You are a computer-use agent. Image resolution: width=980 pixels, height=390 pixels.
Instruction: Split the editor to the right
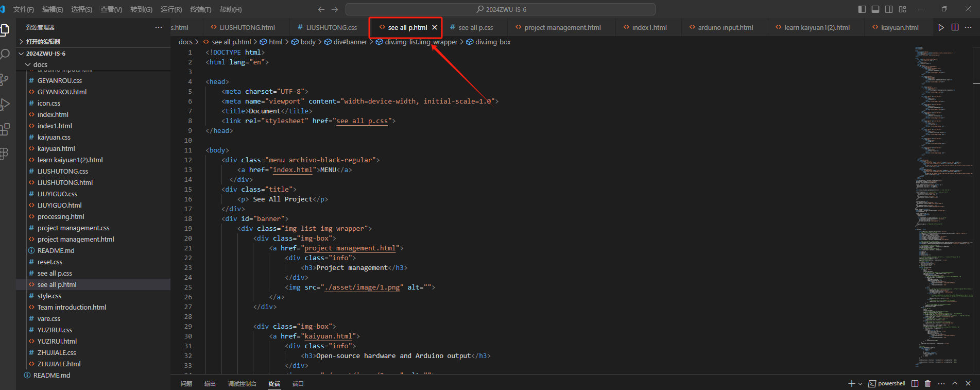[x=955, y=27]
